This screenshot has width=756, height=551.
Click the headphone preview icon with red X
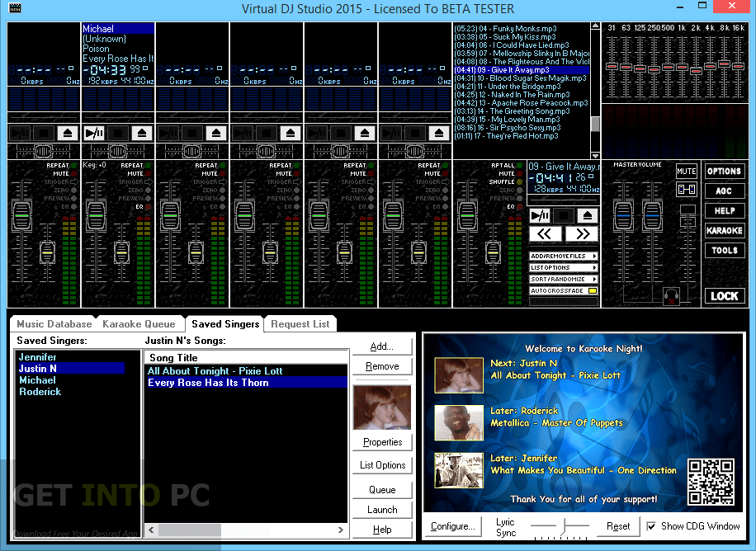tap(673, 294)
